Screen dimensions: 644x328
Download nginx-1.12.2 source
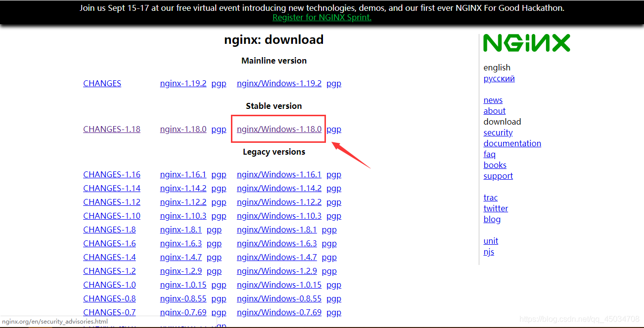pos(183,202)
